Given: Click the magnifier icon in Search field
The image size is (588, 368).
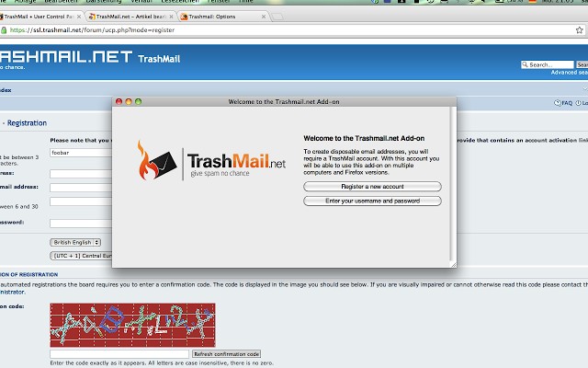Looking at the screenshot, I should [525, 64].
